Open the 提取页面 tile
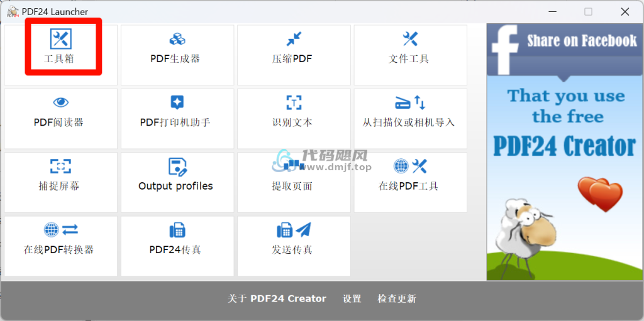Image resolution: width=644 pixels, height=321 pixels. pyautogui.click(x=294, y=182)
